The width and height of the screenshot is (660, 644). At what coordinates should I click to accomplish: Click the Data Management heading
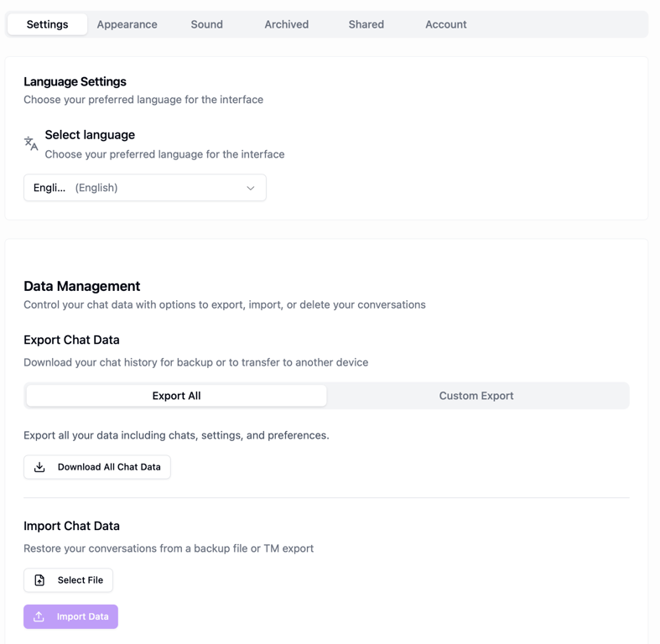81,286
